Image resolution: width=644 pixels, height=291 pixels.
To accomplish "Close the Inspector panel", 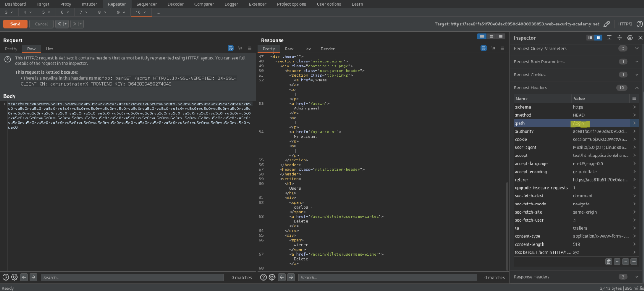I will pyautogui.click(x=640, y=38).
